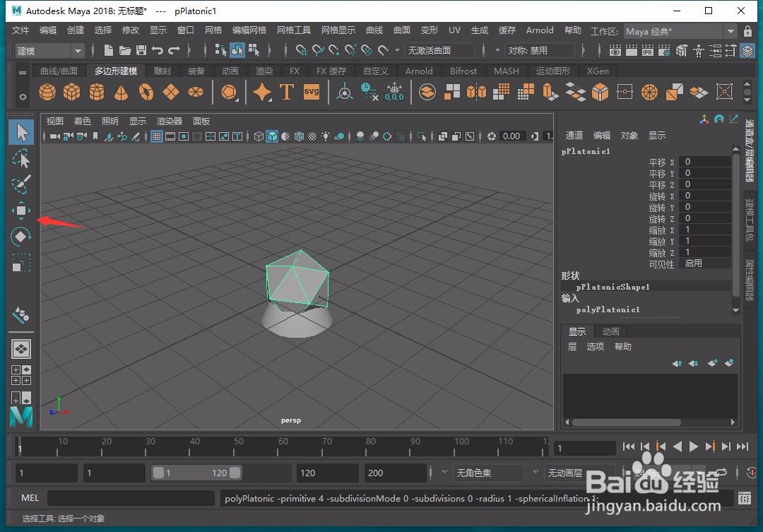Click the platonic solid shelf icon
Screen dimensions: 763x532
click(229, 92)
